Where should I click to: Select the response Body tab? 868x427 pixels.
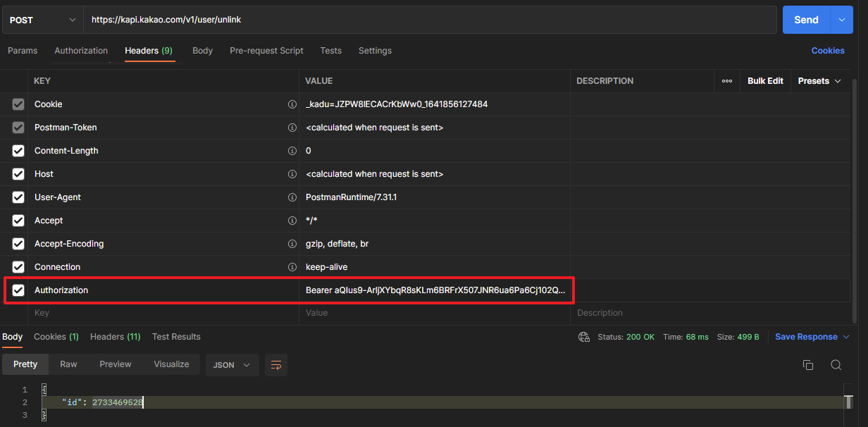(x=12, y=337)
